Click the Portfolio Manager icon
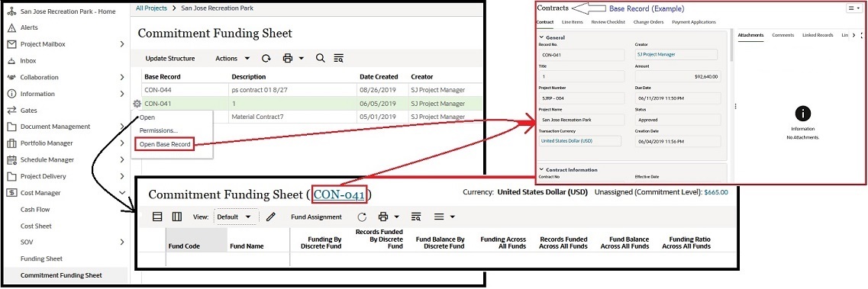Image resolution: width=868 pixels, height=289 pixels. 11,143
